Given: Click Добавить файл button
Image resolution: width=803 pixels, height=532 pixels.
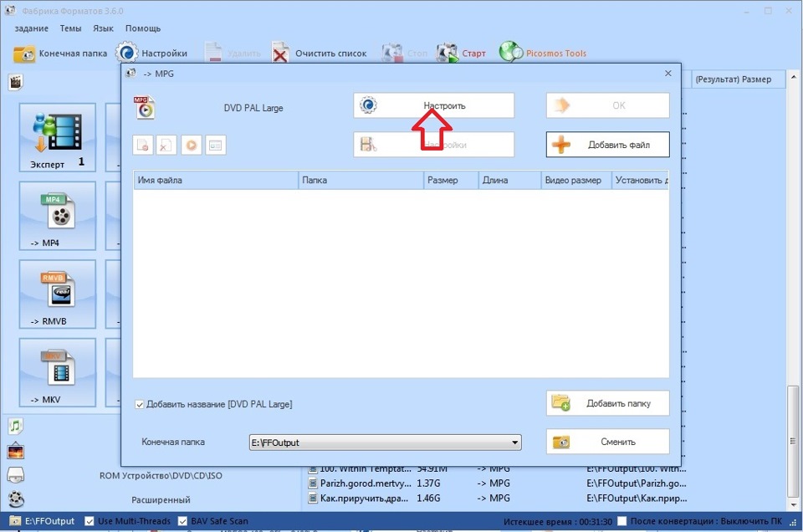Looking at the screenshot, I should 608,145.
